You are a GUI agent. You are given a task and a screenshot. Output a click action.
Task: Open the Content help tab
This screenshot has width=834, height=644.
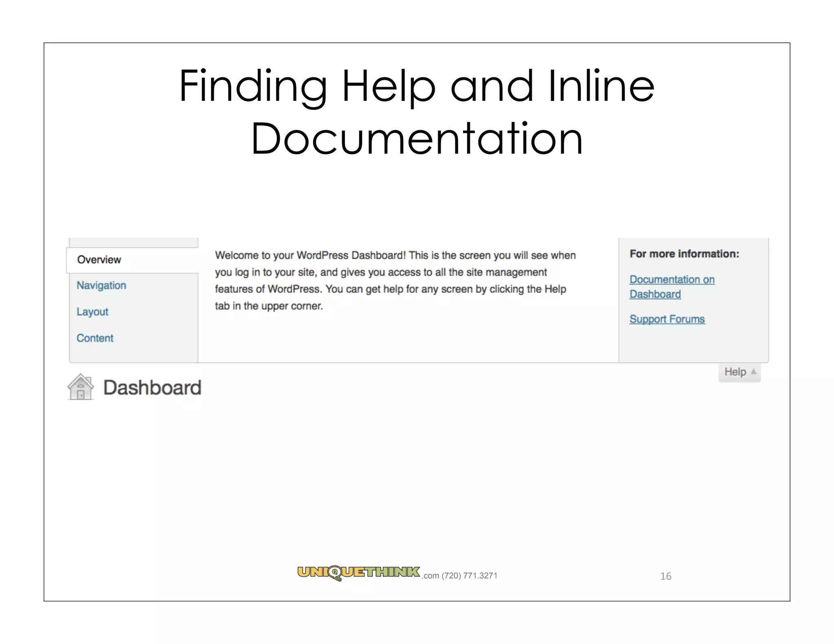[x=95, y=338]
